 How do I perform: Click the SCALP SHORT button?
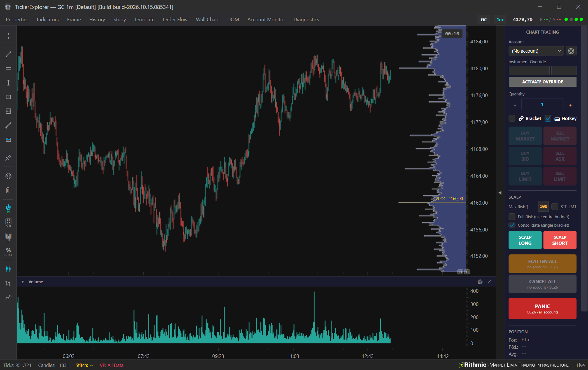(x=560, y=240)
